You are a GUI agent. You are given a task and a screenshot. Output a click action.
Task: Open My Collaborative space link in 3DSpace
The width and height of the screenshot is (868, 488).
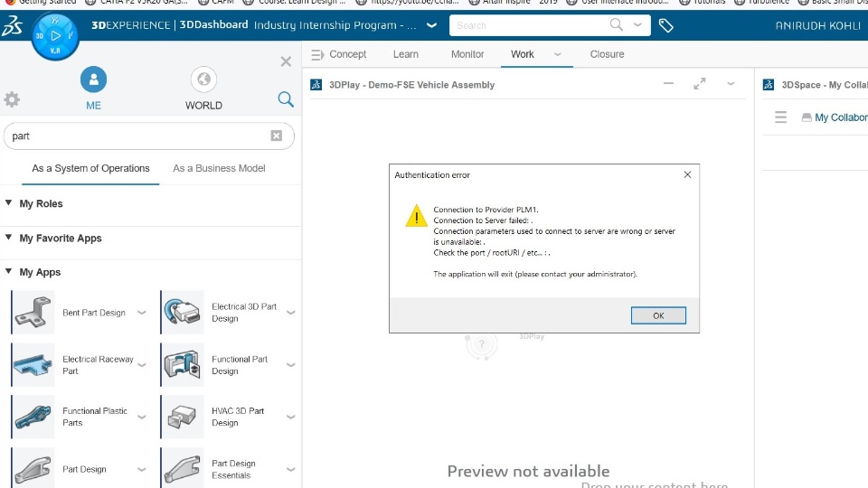(x=840, y=117)
